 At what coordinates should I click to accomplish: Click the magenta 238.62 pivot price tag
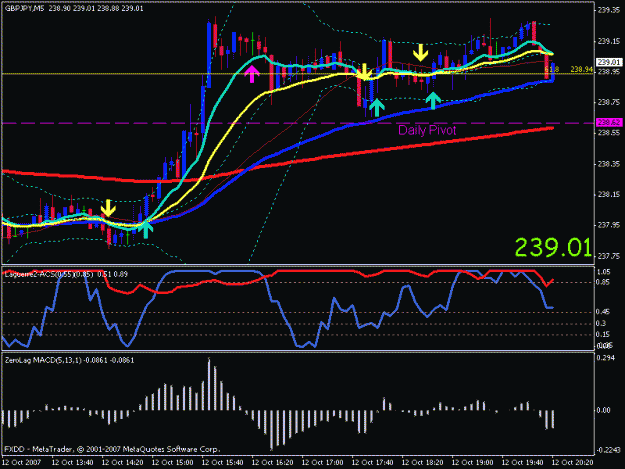[x=609, y=123]
